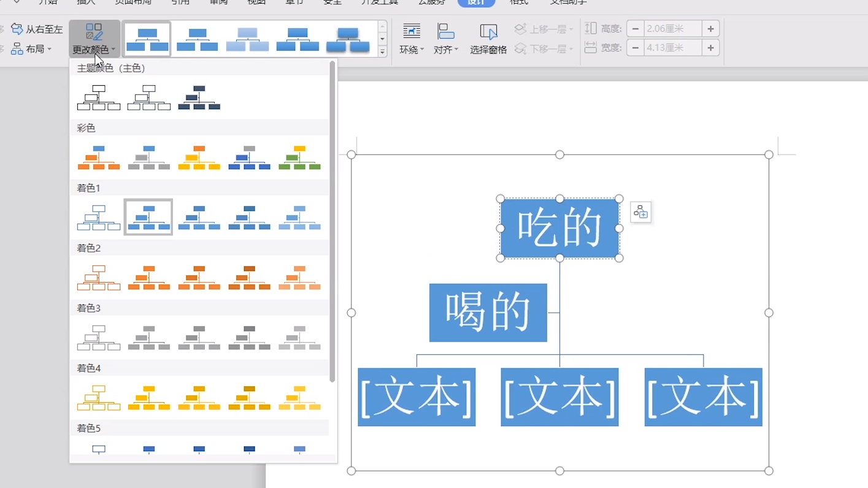Expand the full SmartArt style gallery
Viewport: 868px width, 488px height.
pyautogui.click(x=382, y=51)
